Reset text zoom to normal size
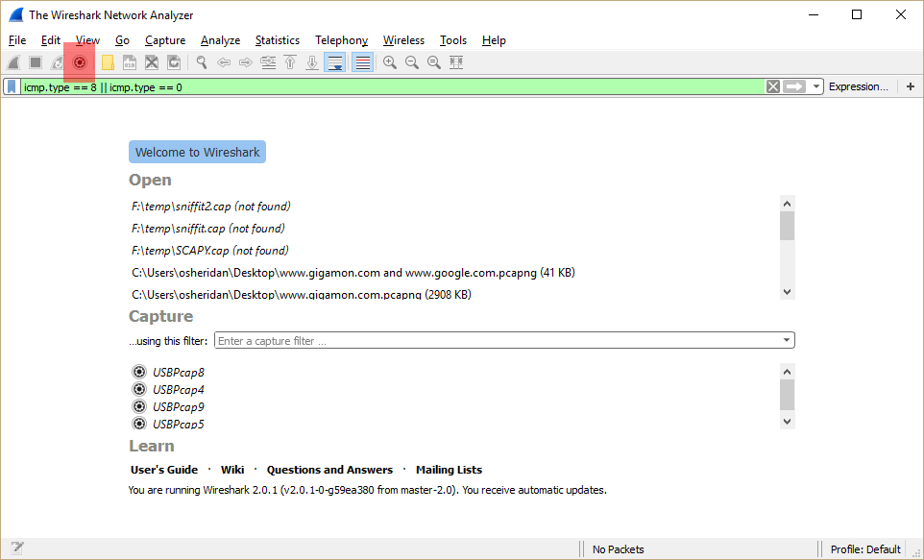This screenshot has height=560, width=924. (x=434, y=62)
